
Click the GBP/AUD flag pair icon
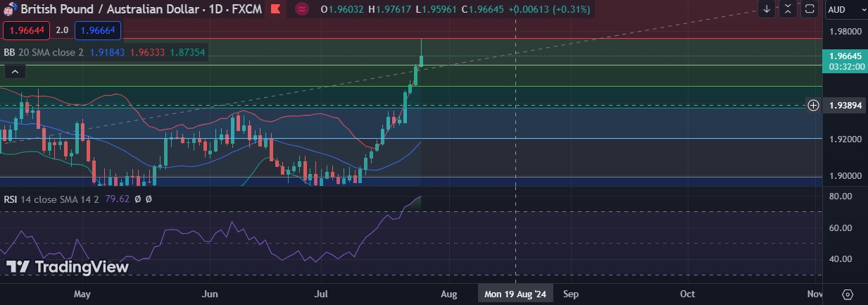pos(9,9)
